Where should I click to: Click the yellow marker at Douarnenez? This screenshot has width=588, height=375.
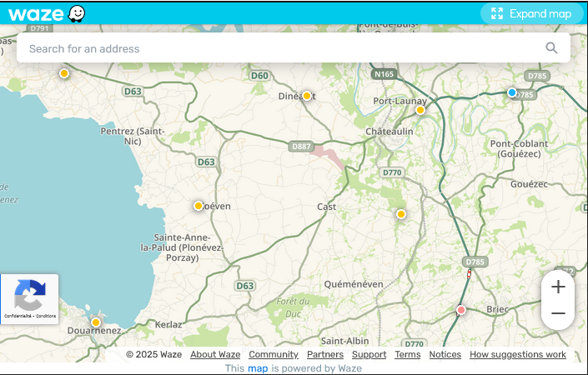point(96,322)
